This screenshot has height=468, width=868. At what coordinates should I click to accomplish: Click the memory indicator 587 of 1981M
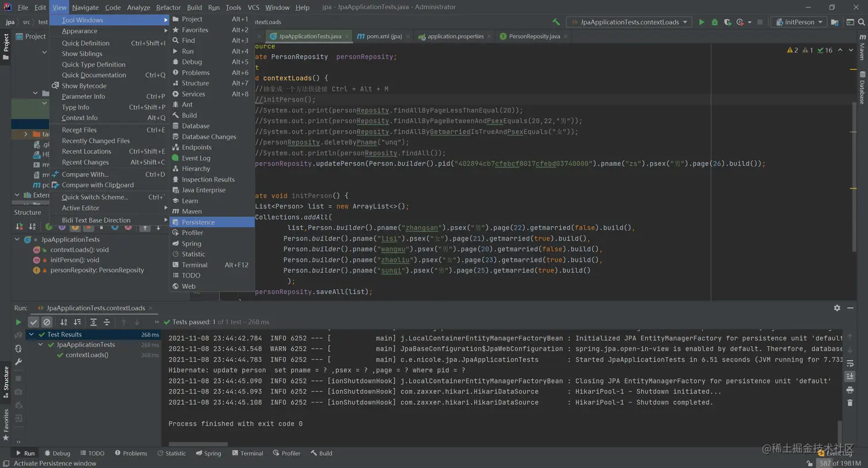(840, 463)
